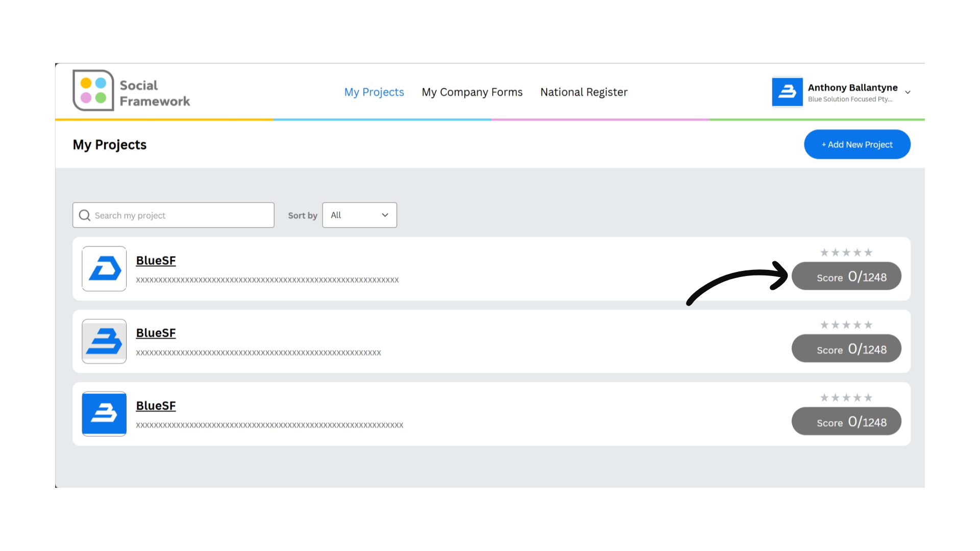This screenshot has width=980, height=551.
Task: Click the fifth star on the first project
Action: (868, 253)
